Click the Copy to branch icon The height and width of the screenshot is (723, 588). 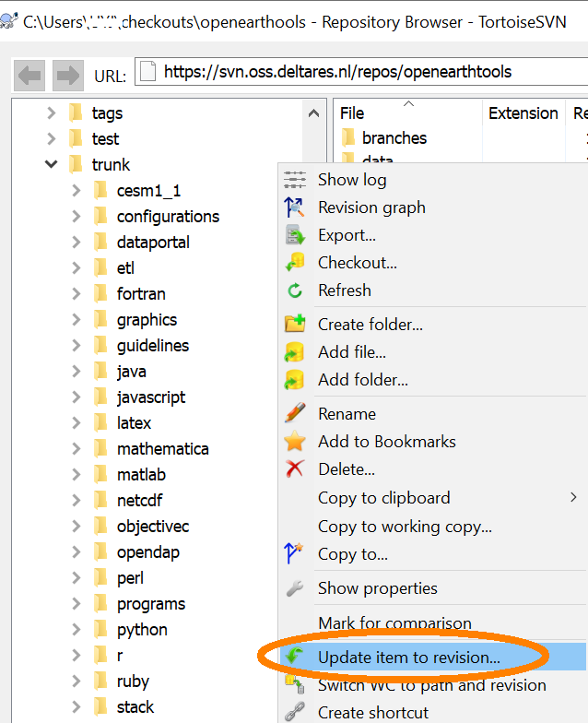click(x=293, y=553)
